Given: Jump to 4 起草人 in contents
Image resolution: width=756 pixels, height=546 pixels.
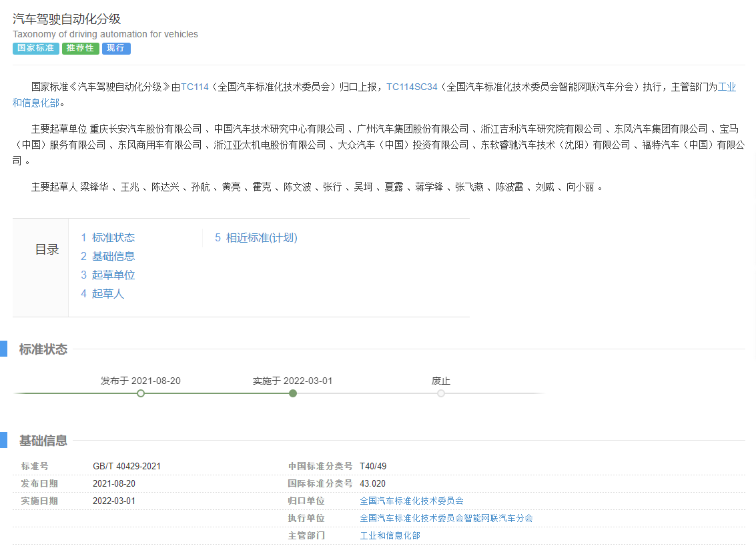Looking at the screenshot, I should click(102, 294).
